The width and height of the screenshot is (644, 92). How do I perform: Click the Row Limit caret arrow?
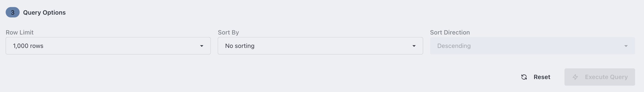click(201, 46)
